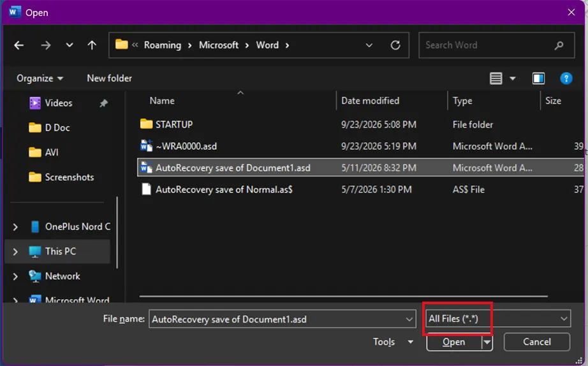The width and height of the screenshot is (588, 366).
Task: Open the File name dropdown arrow
Action: [x=409, y=319]
